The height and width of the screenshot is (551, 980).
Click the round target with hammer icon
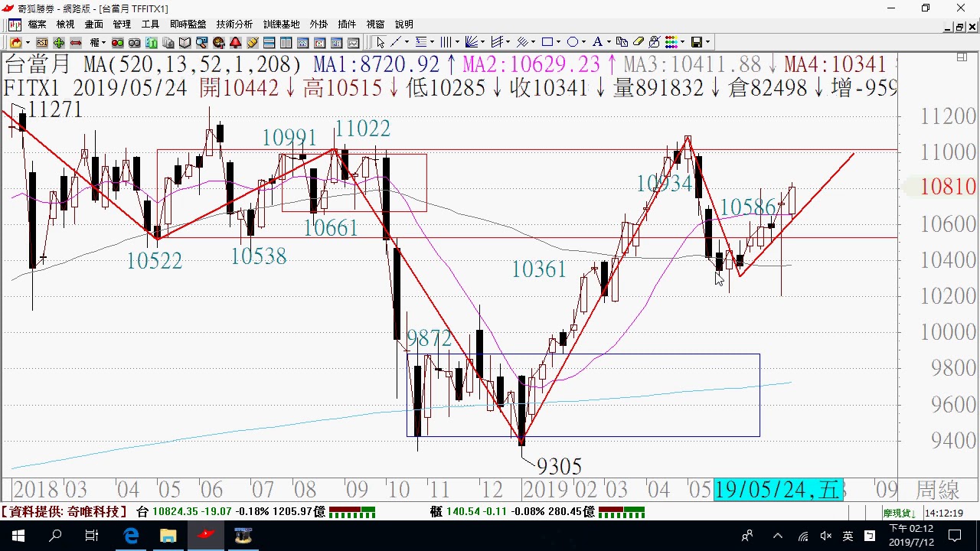219,42
